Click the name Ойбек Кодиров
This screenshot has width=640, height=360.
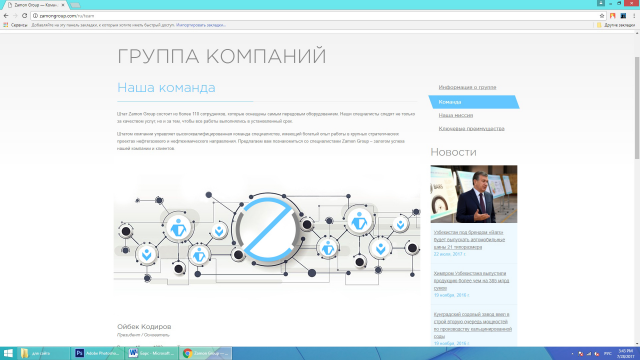click(144, 327)
